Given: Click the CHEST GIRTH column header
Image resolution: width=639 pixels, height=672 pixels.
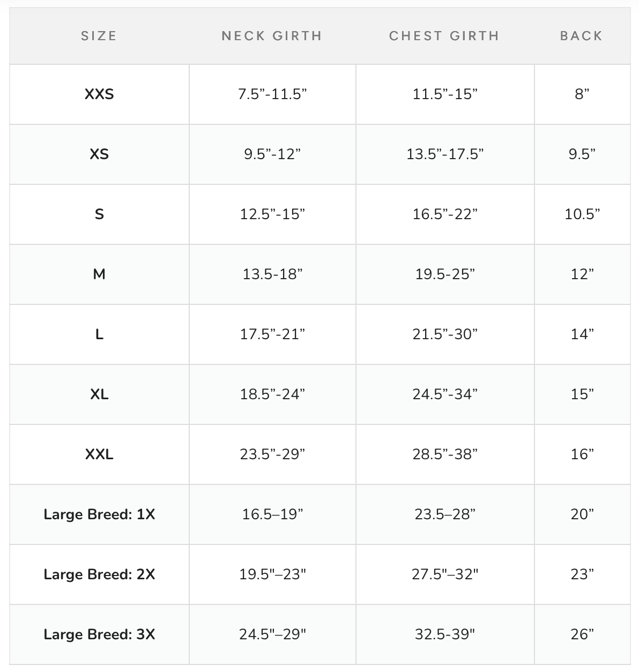Looking at the screenshot, I should click(x=444, y=36).
